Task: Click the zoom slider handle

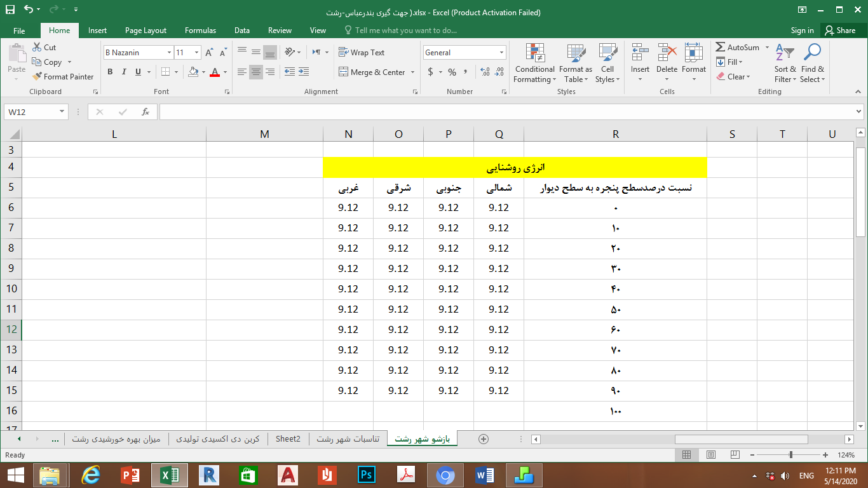Action: tap(790, 455)
